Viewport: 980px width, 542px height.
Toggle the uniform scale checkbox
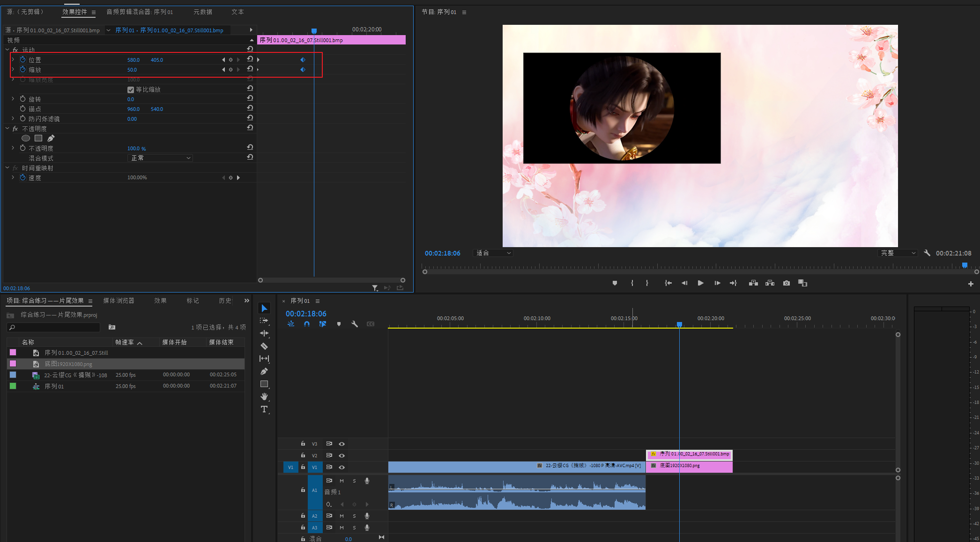click(131, 89)
